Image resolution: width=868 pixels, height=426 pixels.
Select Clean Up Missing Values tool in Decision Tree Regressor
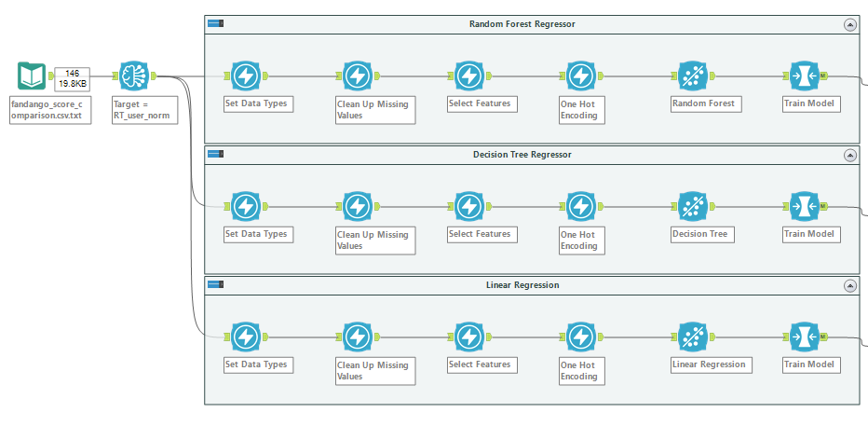pyautogui.click(x=357, y=207)
